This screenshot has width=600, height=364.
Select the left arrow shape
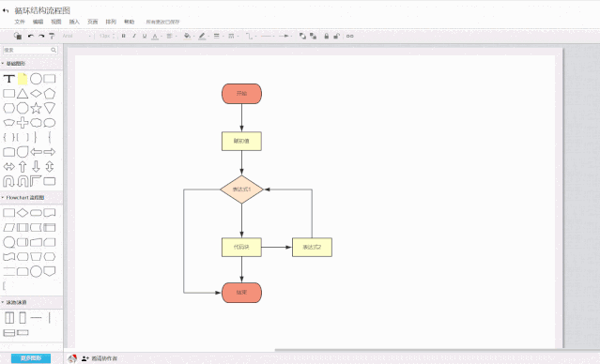pyautogui.click(x=36, y=152)
